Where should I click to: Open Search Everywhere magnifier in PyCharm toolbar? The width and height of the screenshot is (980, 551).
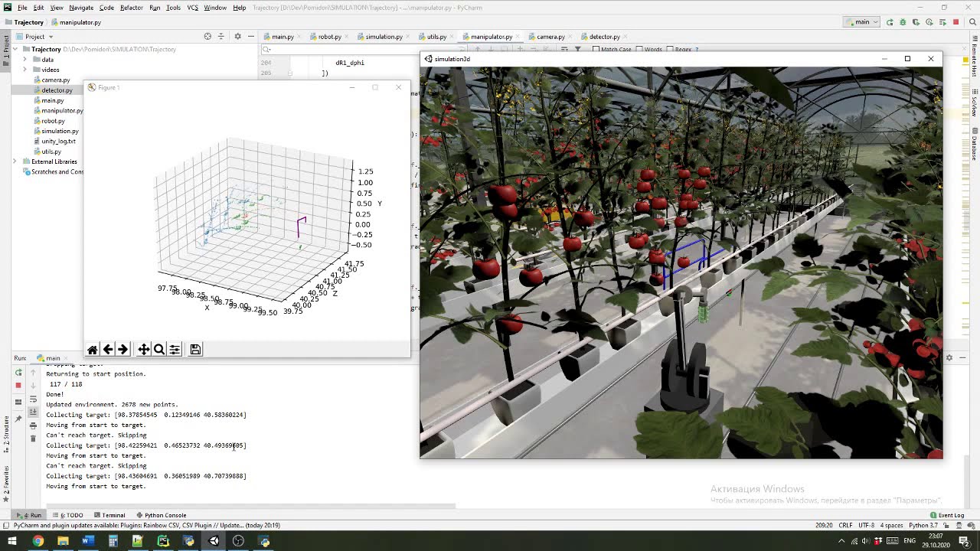pos(974,22)
